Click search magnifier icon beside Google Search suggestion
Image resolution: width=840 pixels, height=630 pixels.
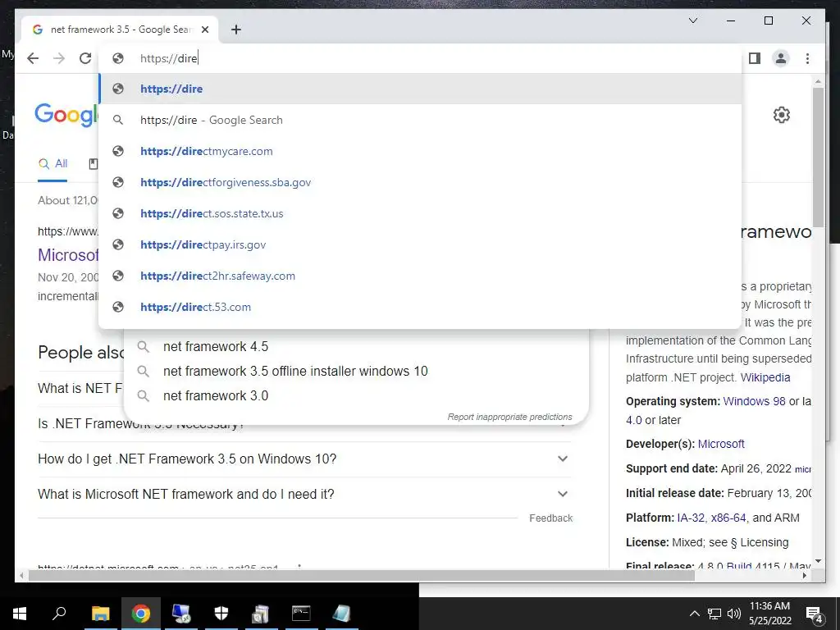pyautogui.click(x=118, y=120)
